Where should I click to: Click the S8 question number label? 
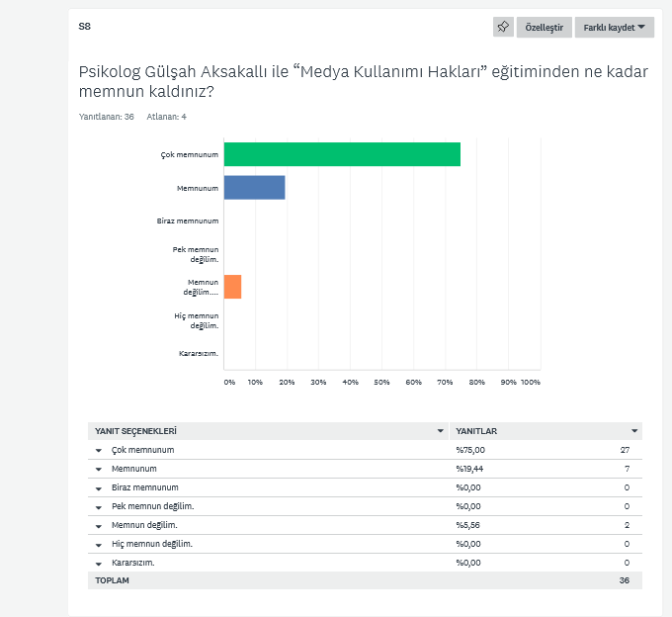click(x=84, y=27)
